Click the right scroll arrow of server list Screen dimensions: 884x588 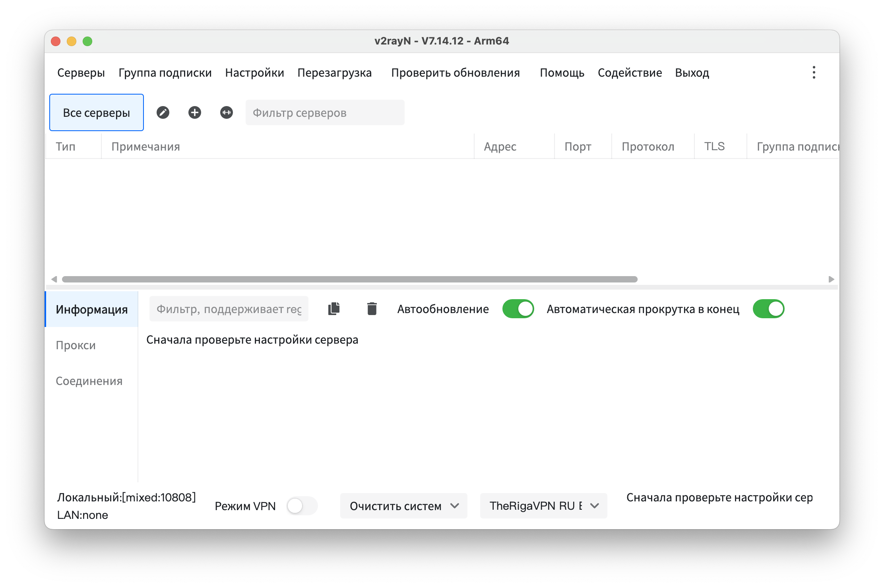[831, 279]
